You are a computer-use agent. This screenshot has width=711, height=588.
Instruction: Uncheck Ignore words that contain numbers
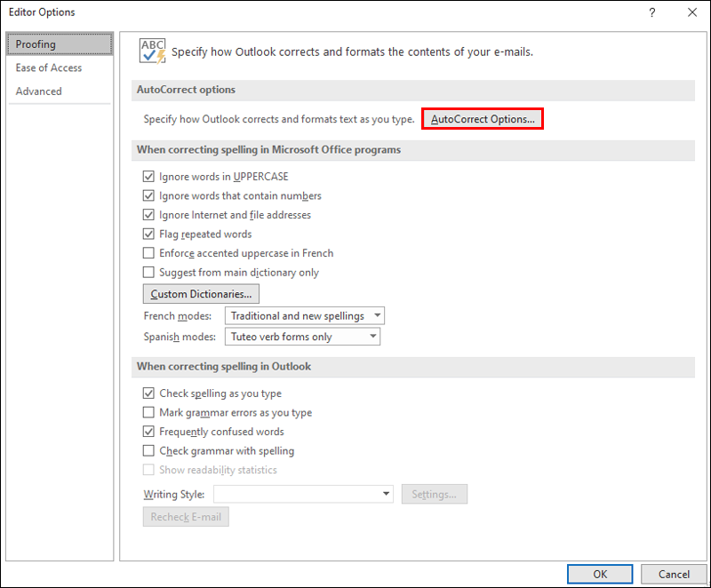click(x=149, y=195)
